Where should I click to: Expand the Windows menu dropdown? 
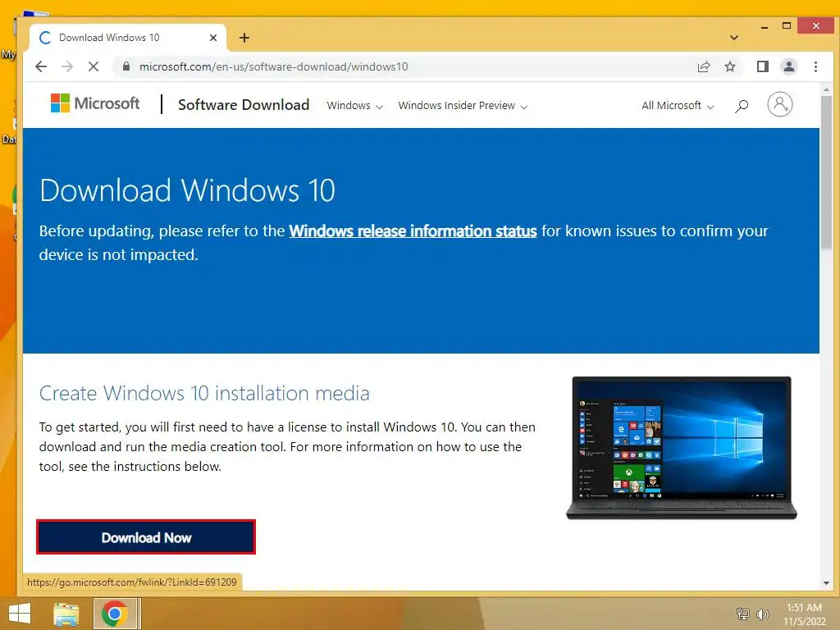pos(354,106)
